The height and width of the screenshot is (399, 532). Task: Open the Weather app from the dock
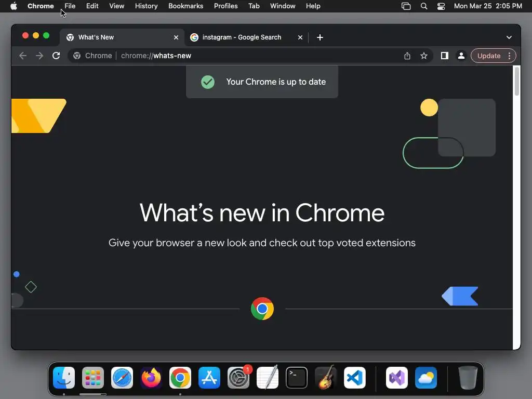(x=426, y=378)
